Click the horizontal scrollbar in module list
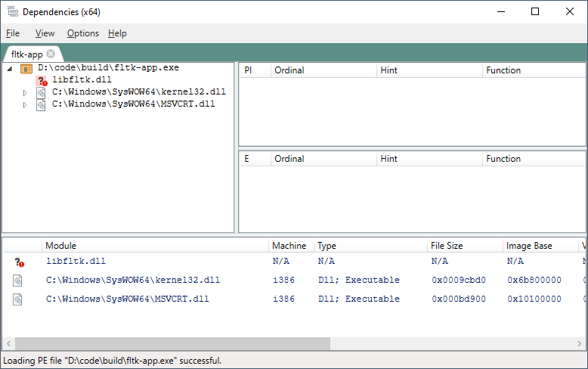This screenshot has height=369, width=588. tap(172, 344)
